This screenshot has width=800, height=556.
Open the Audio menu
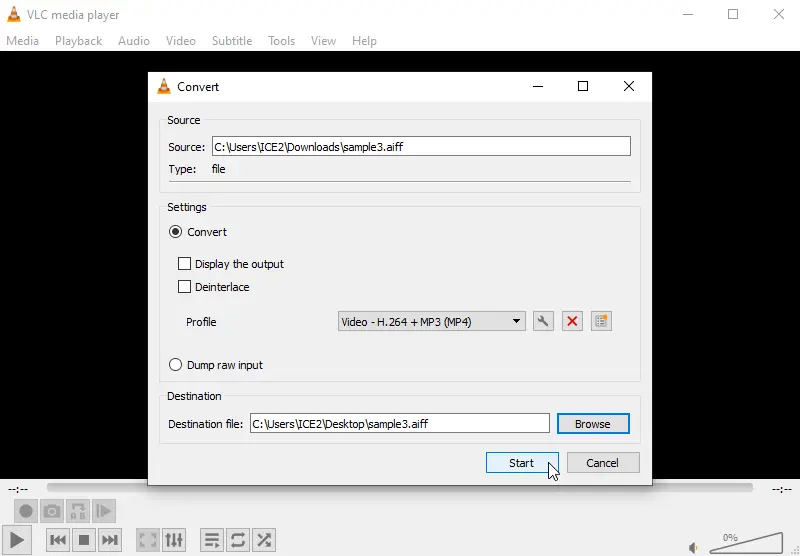[x=134, y=41]
